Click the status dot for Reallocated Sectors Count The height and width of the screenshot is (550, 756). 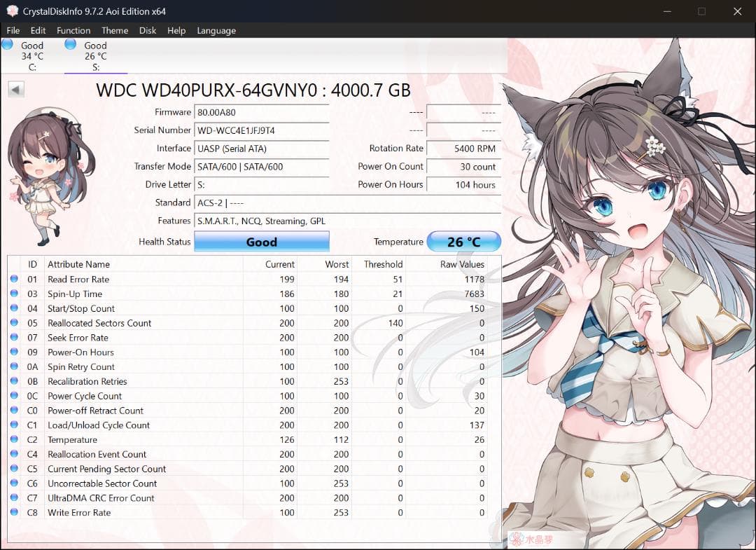tap(14, 322)
